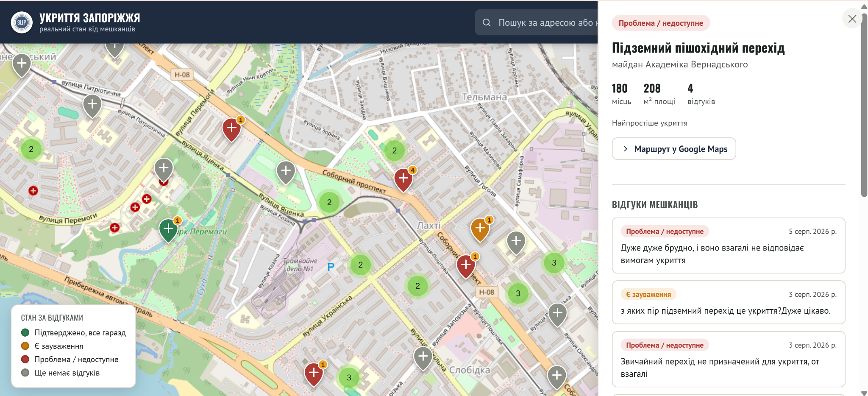868x396 pixels.
Task: Click the '208 м² площі' area stat
Action: (x=659, y=94)
